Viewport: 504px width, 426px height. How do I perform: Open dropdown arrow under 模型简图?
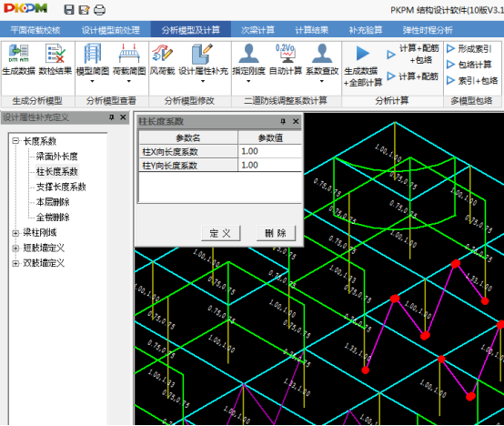coord(93,81)
